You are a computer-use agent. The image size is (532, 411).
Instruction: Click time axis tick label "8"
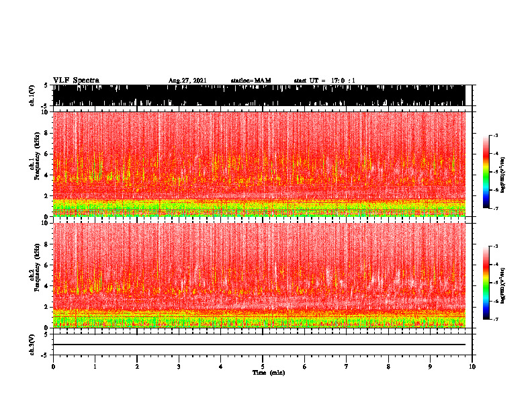[x=388, y=367]
